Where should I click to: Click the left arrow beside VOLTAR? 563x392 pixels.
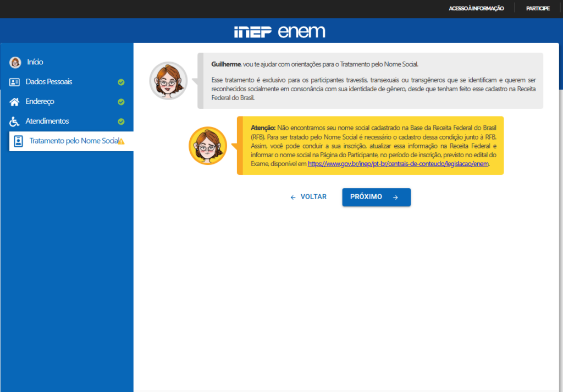293,197
